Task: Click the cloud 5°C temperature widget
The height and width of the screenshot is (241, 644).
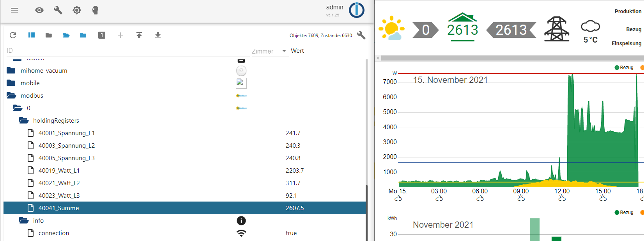Action: (591, 32)
